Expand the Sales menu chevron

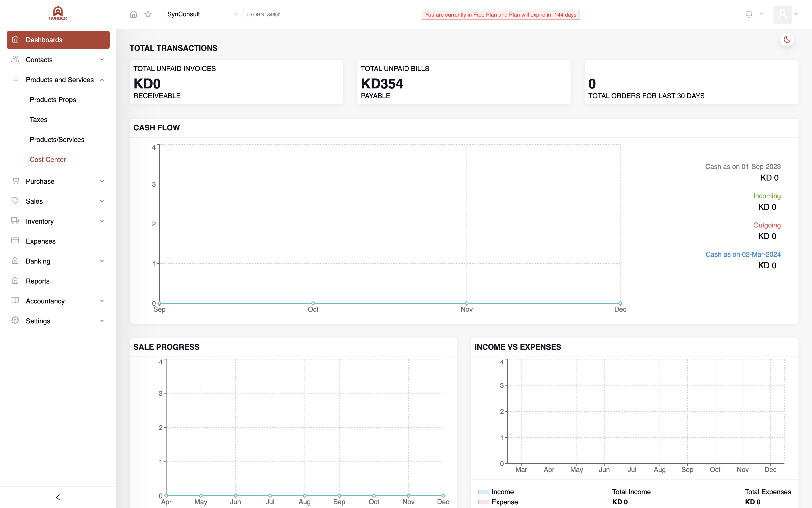pyautogui.click(x=102, y=201)
